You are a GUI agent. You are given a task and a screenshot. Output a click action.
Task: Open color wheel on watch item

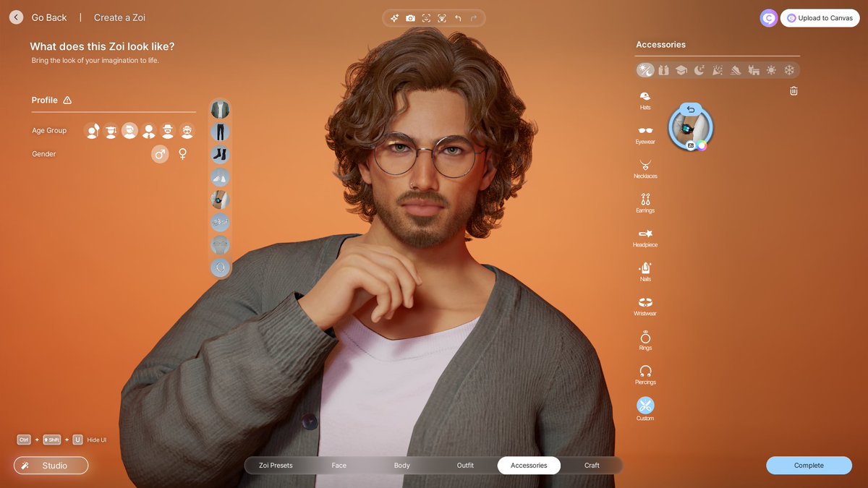click(x=702, y=145)
